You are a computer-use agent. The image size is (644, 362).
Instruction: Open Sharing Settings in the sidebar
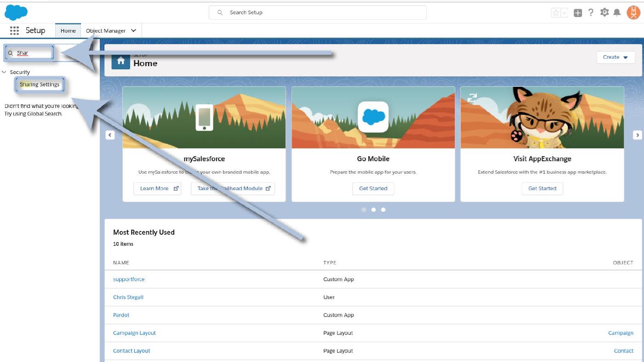click(x=40, y=85)
